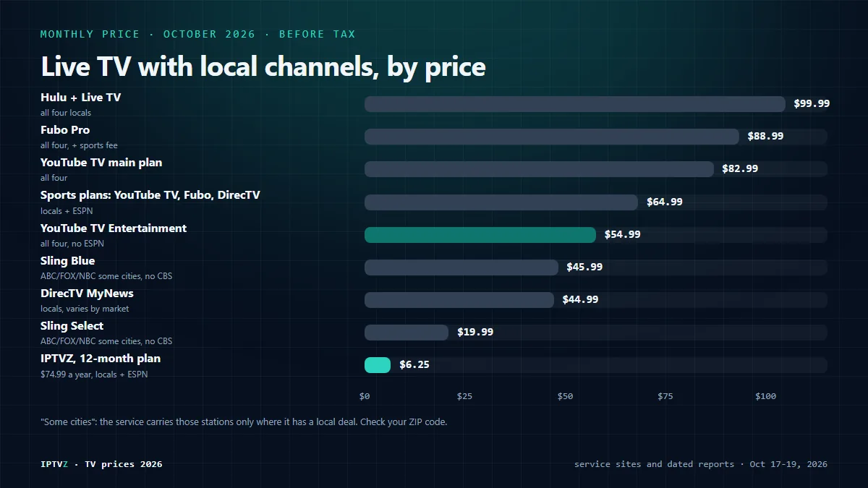Click the 'Some cities' footnote text
The height and width of the screenshot is (488, 868).
pyautogui.click(x=244, y=421)
